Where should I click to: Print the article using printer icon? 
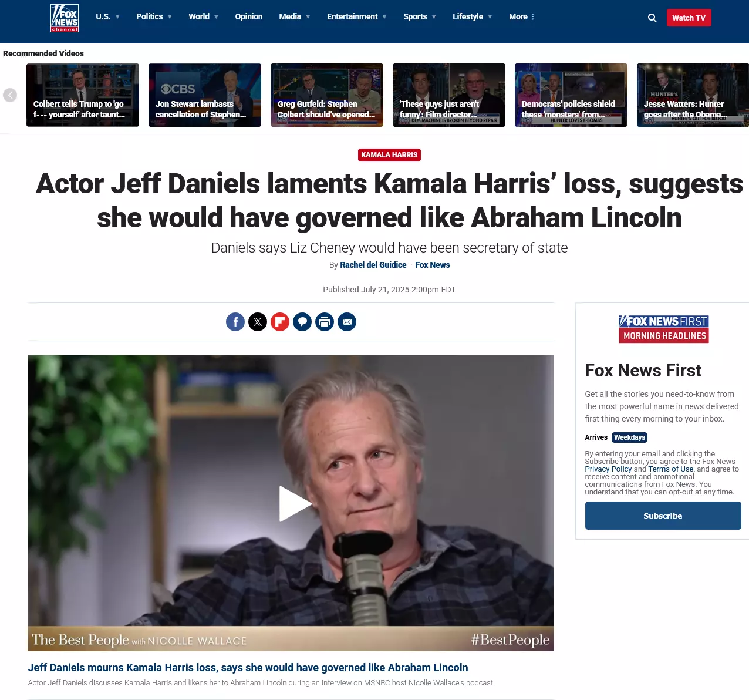(x=325, y=322)
